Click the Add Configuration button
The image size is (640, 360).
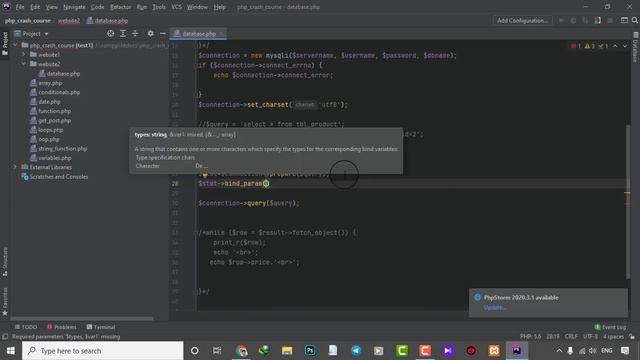[x=522, y=20]
